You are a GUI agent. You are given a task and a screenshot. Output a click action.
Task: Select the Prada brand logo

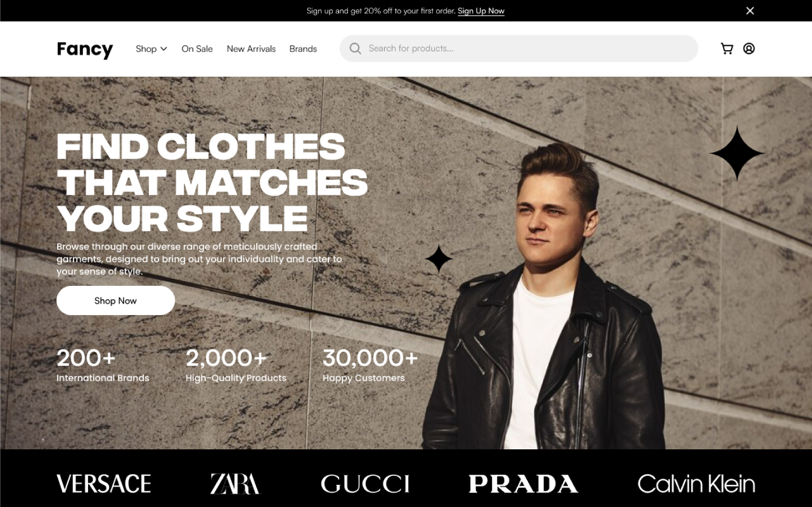(524, 484)
